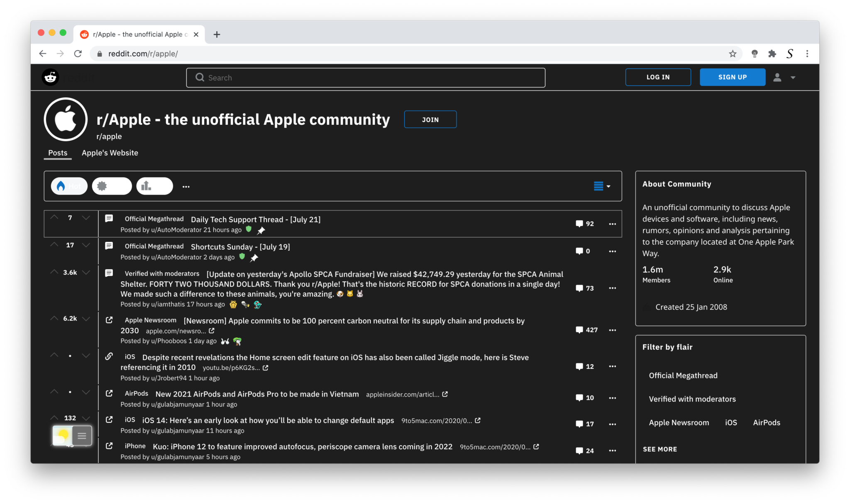Upvote the carbon neutral post with 6.2k

(x=54, y=318)
